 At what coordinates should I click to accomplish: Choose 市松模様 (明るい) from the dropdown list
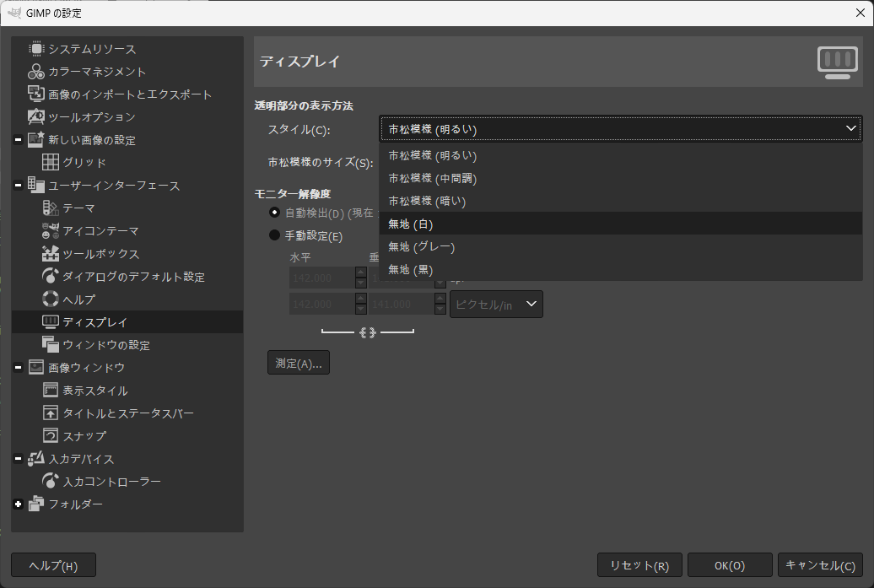pyautogui.click(x=620, y=155)
